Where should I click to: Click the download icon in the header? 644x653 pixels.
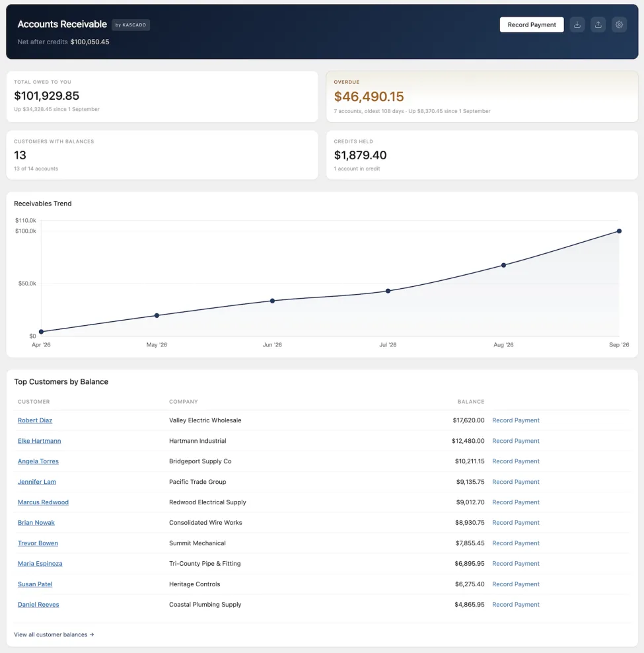tap(577, 24)
